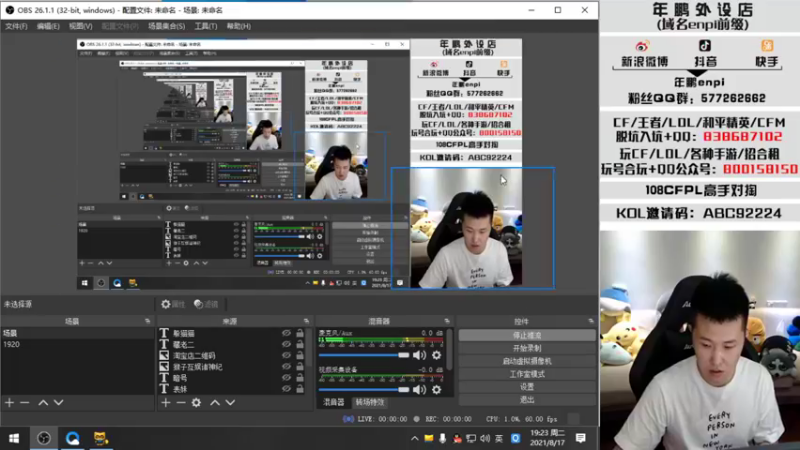Toggle visibility eye for 暗号 source

pyautogui.click(x=286, y=378)
